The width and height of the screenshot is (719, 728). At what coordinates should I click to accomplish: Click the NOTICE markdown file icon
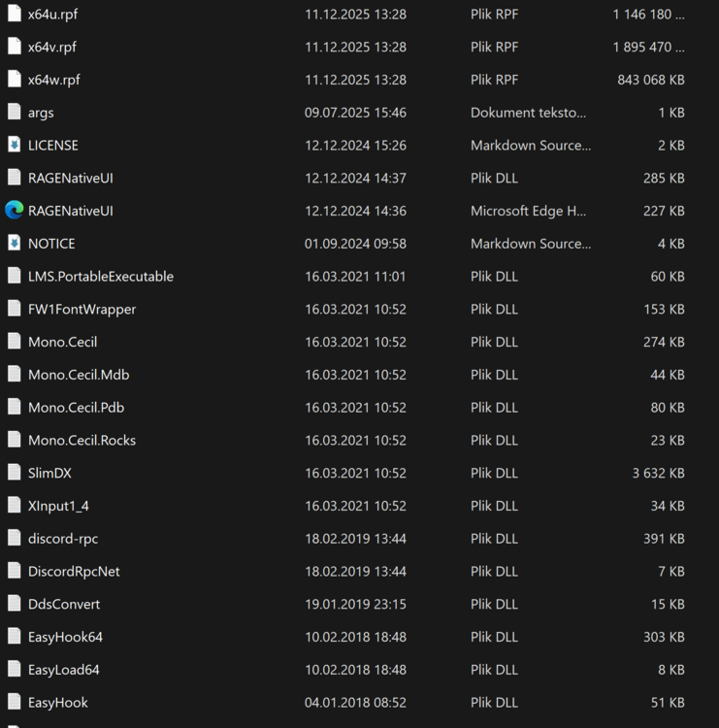coord(15,243)
